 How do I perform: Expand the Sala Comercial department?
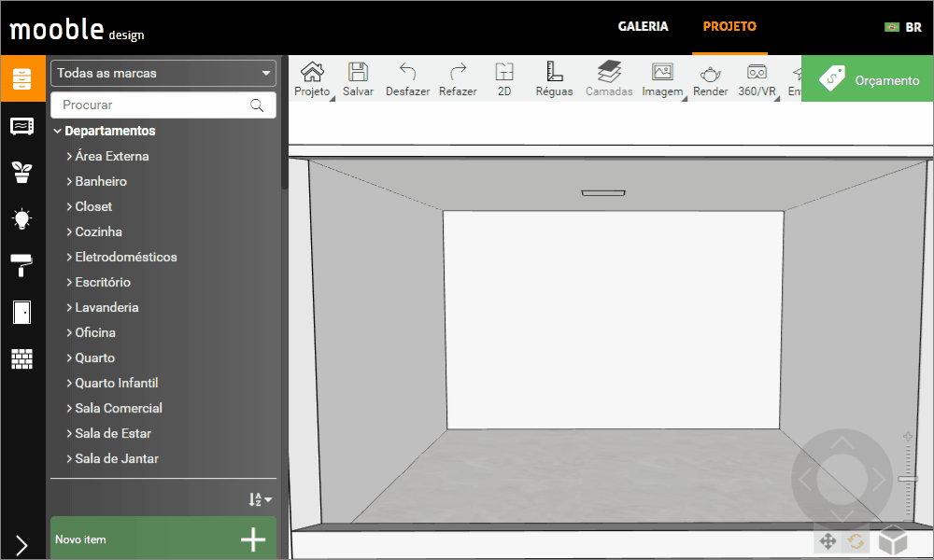114,408
